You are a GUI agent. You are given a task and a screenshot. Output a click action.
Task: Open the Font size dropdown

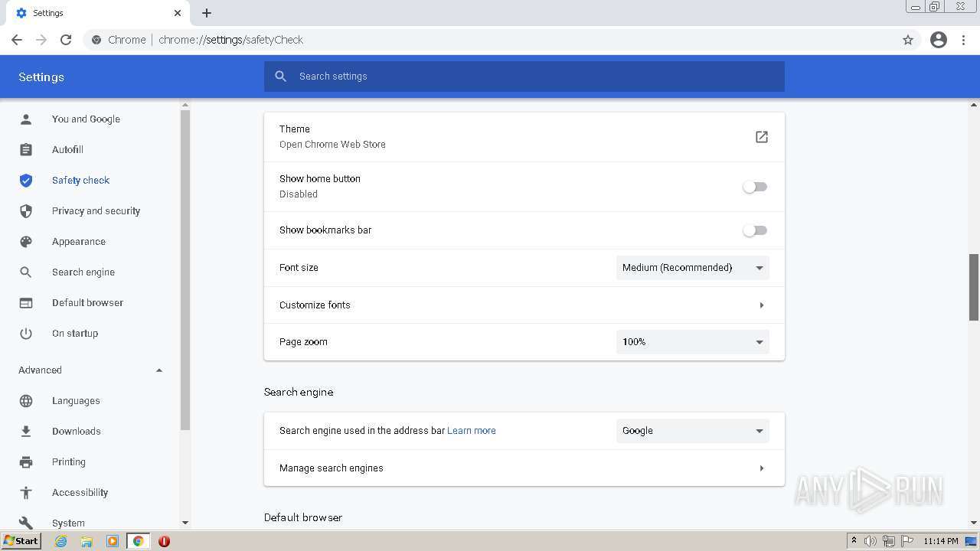(x=693, y=268)
